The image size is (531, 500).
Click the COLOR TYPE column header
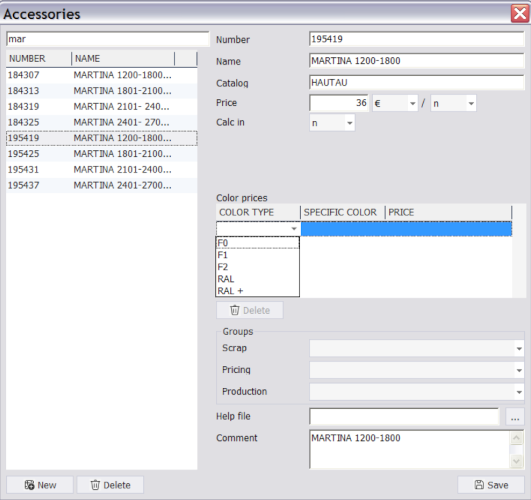click(x=258, y=212)
